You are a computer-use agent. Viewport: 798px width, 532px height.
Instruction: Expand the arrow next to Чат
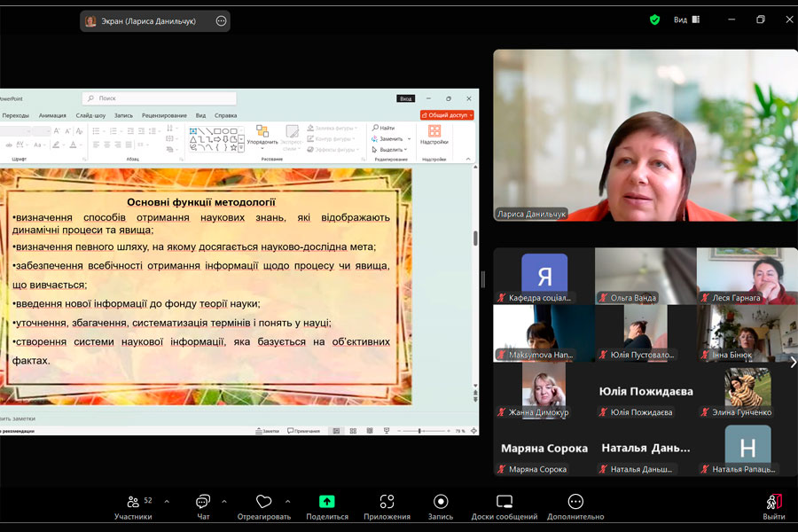pyautogui.click(x=223, y=501)
